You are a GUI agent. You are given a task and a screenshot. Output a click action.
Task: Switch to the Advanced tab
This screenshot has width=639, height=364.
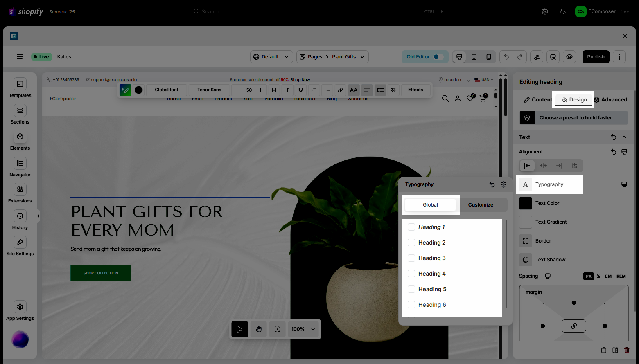610,99
